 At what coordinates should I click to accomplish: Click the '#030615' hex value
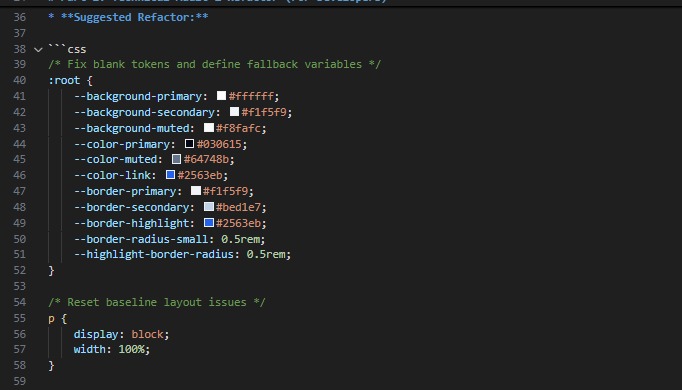click(x=219, y=144)
